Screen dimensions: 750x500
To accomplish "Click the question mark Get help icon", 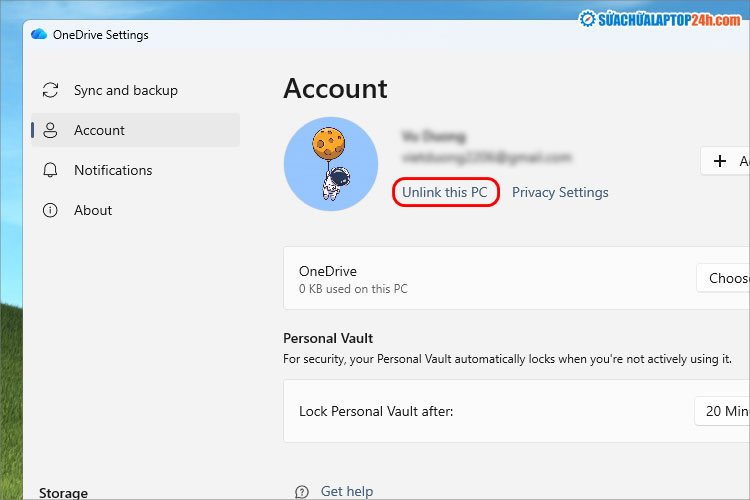I will click(x=301, y=491).
